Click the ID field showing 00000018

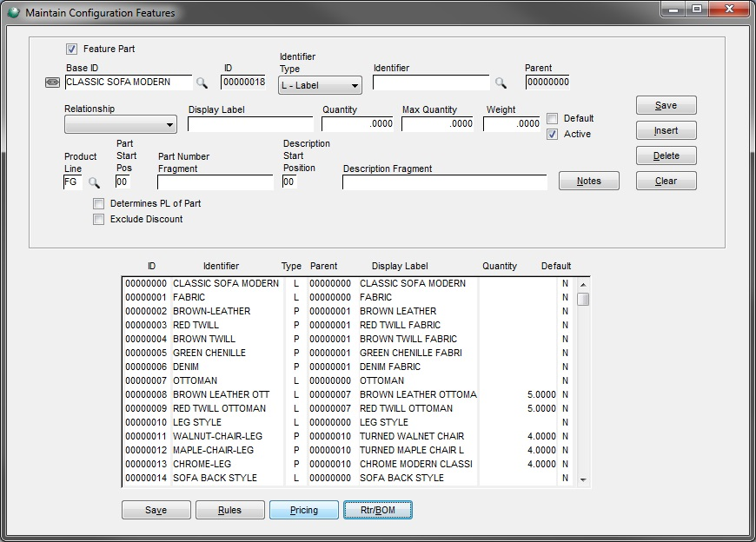pos(243,82)
